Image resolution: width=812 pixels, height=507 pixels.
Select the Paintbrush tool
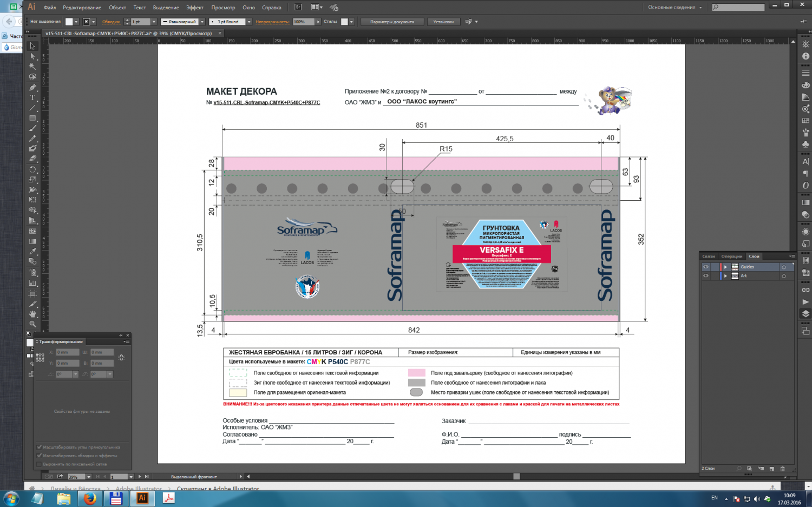[x=32, y=128]
